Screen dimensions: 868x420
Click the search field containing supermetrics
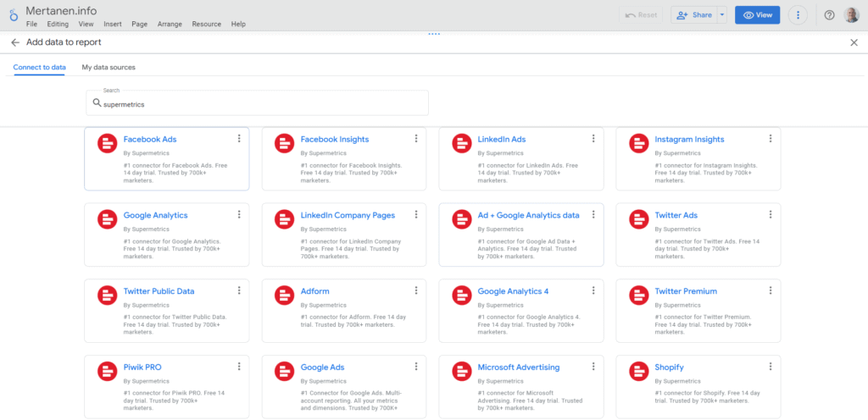pyautogui.click(x=258, y=103)
